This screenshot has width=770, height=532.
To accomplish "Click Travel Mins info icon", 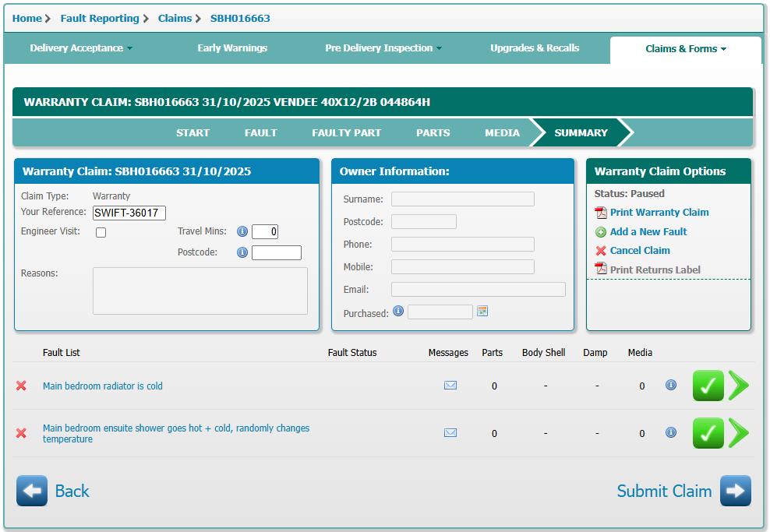I will pyautogui.click(x=242, y=231).
